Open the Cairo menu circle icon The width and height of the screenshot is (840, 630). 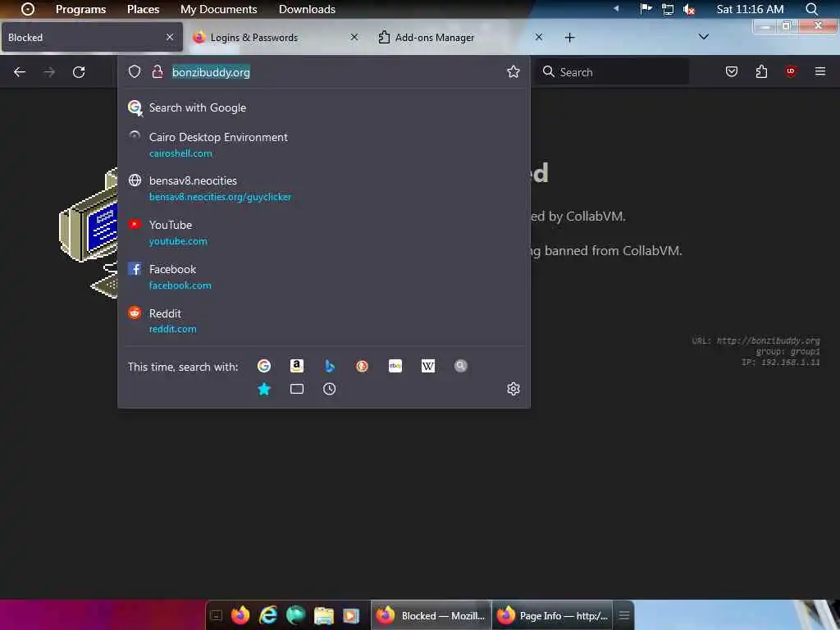pos(28,9)
